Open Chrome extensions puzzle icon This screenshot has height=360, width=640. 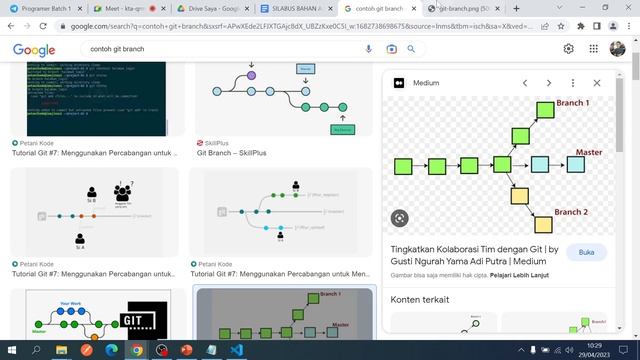click(x=581, y=26)
